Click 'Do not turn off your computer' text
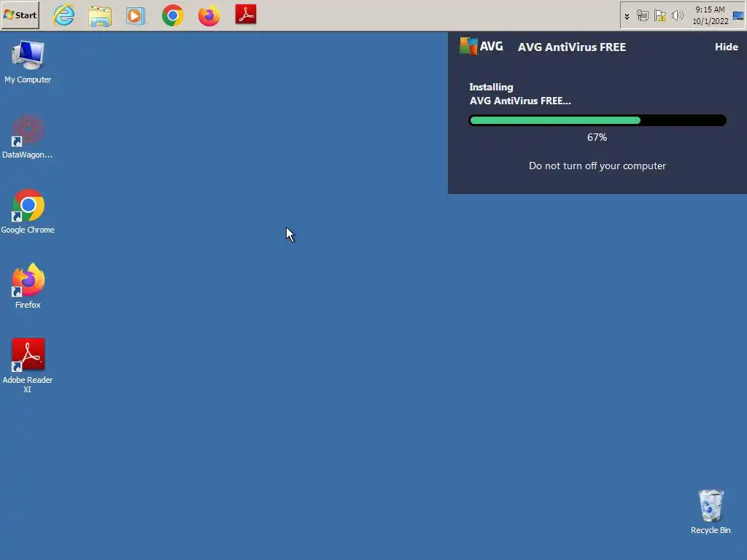The height and width of the screenshot is (560, 747). tap(597, 166)
